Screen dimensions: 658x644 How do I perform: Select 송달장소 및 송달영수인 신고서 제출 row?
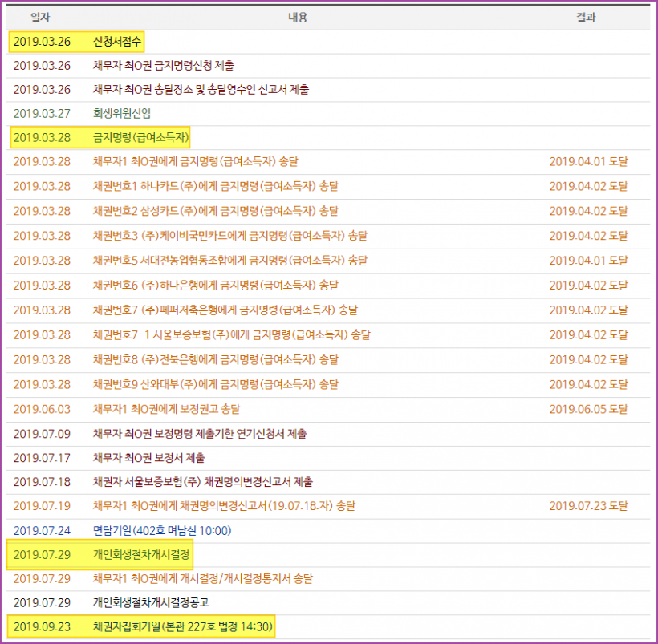point(328,89)
